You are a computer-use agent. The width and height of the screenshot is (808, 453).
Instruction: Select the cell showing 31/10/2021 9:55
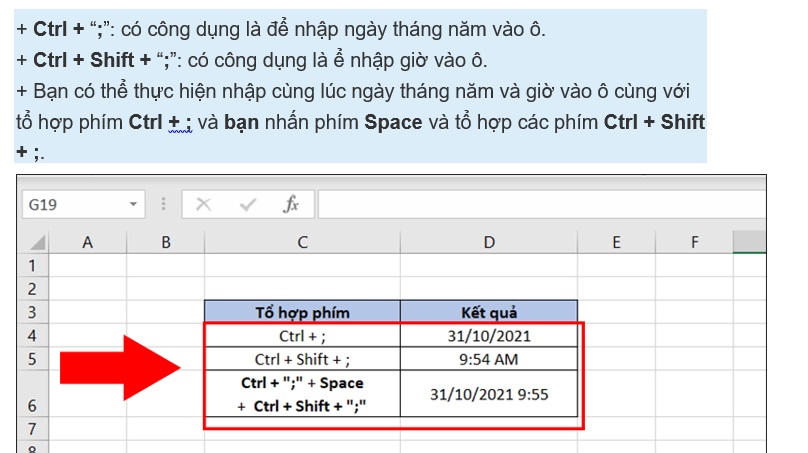click(x=488, y=396)
